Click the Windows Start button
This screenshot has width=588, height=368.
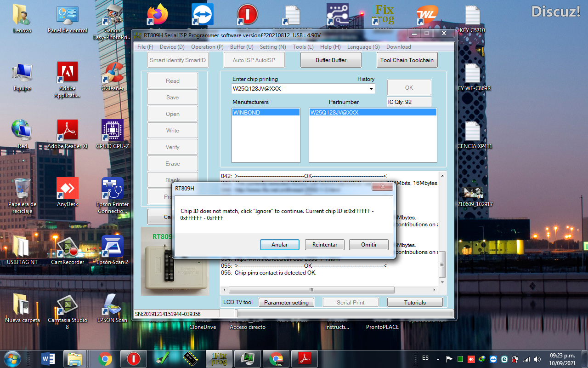point(12,358)
